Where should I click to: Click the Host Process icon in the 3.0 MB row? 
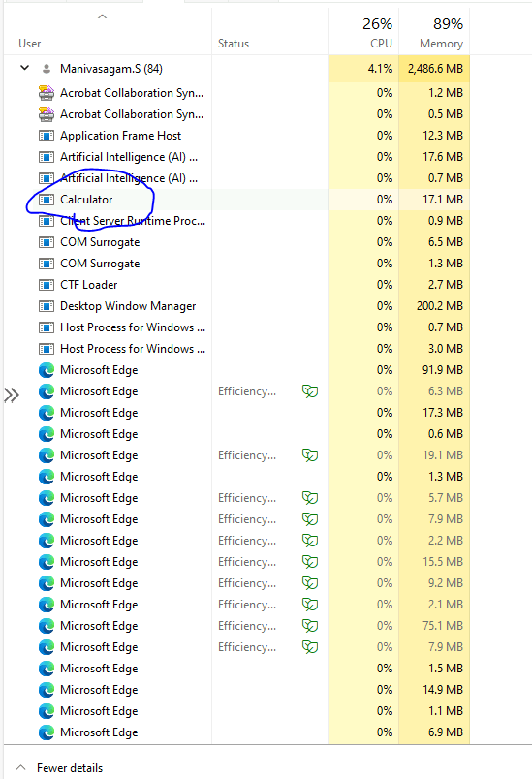click(47, 349)
